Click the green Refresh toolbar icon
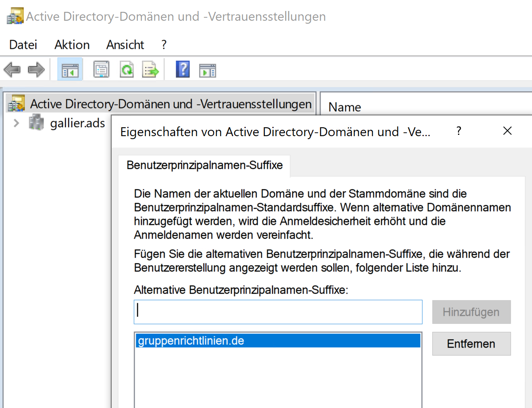532x408 pixels. point(126,70)
